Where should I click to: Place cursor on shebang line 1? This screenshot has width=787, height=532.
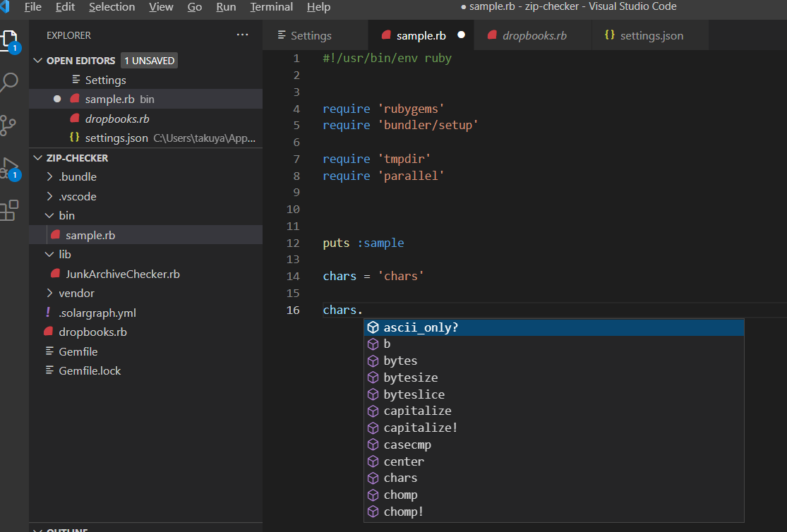pos(387,59)
